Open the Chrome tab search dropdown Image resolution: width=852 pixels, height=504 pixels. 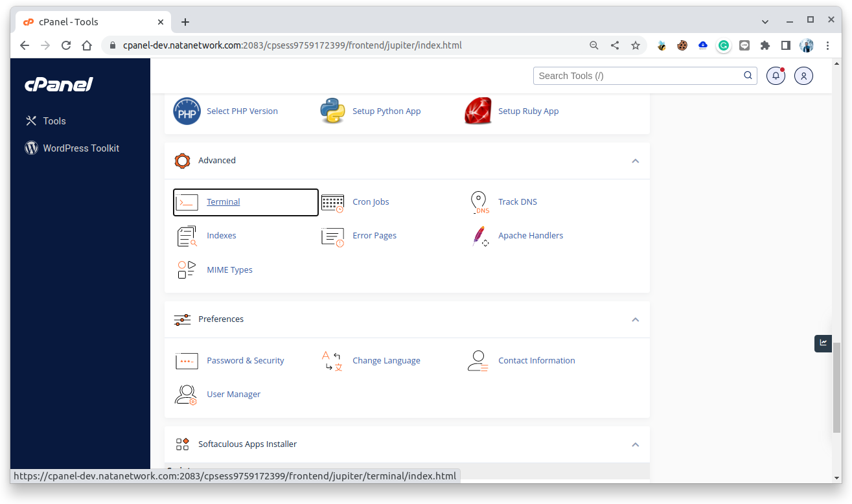tap(765, 21)
